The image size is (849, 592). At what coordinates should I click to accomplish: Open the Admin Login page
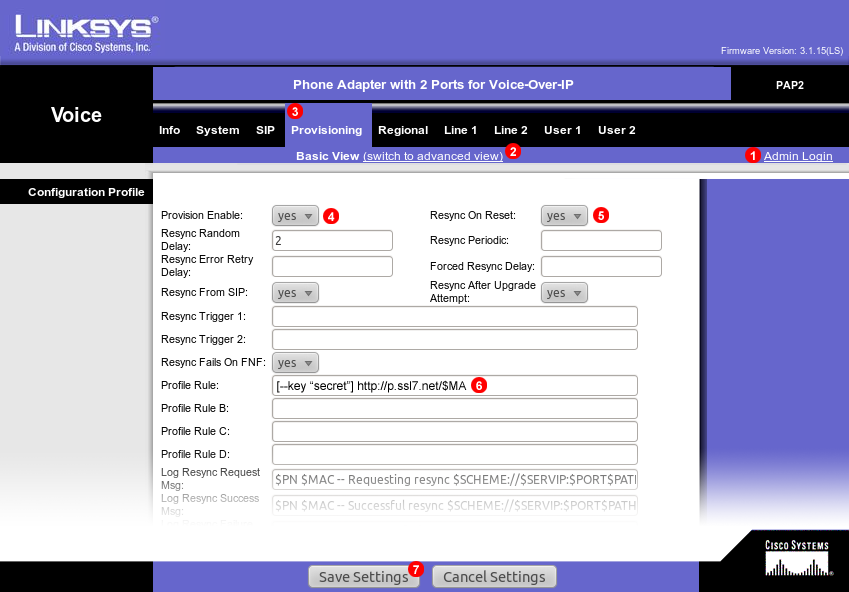click(x=797, y=156)
